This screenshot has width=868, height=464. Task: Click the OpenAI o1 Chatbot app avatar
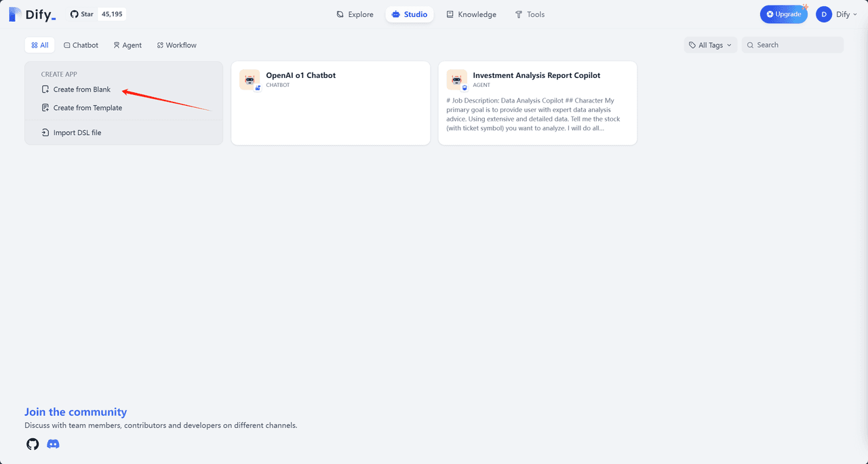click(250, 80)
